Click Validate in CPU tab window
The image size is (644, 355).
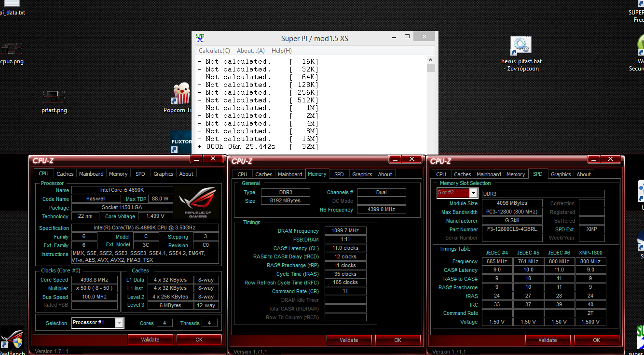[150, 340]
